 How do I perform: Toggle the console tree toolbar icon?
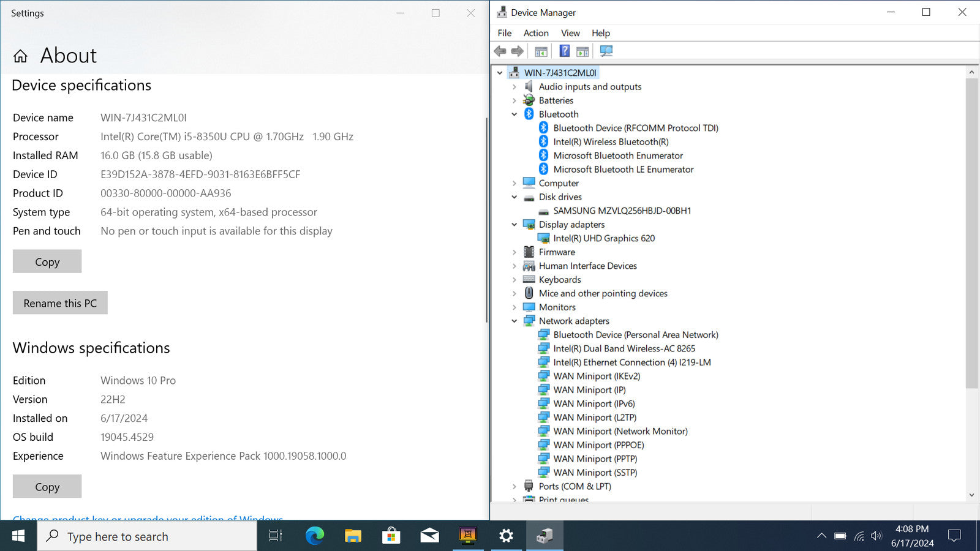click(541, 51)
